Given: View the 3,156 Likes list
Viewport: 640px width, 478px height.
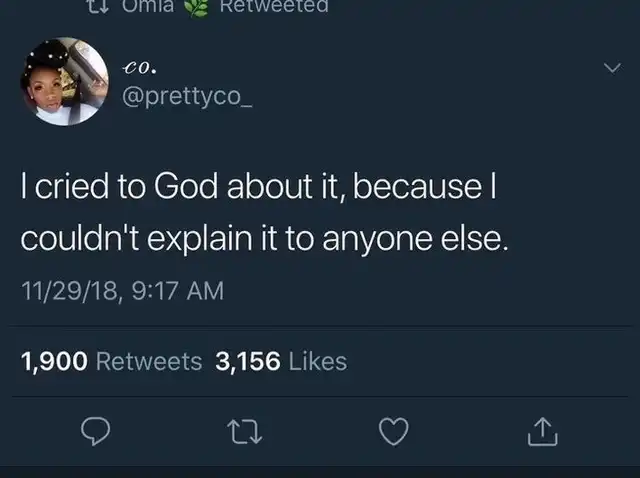Looking at the screenshot, I should tap(281, 361).
